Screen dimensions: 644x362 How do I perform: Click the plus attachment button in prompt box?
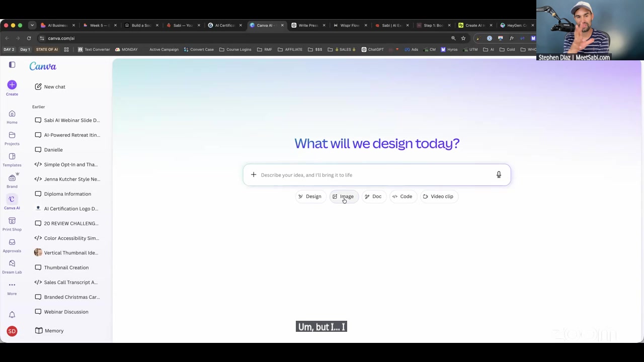[254, 175]
